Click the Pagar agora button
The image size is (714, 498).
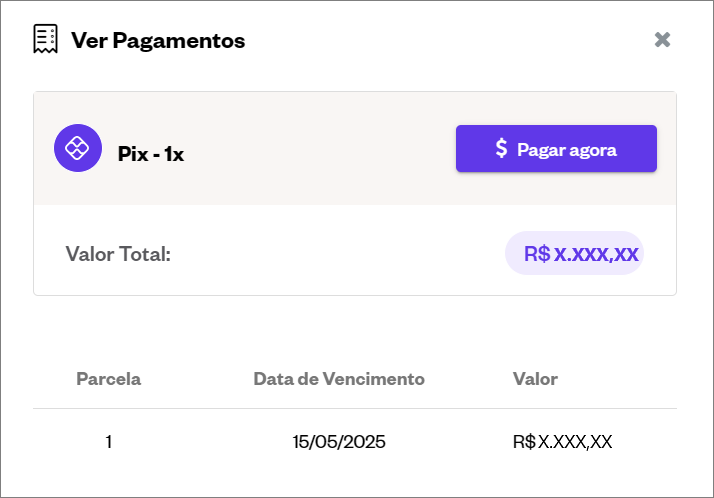tap(556, 149)
